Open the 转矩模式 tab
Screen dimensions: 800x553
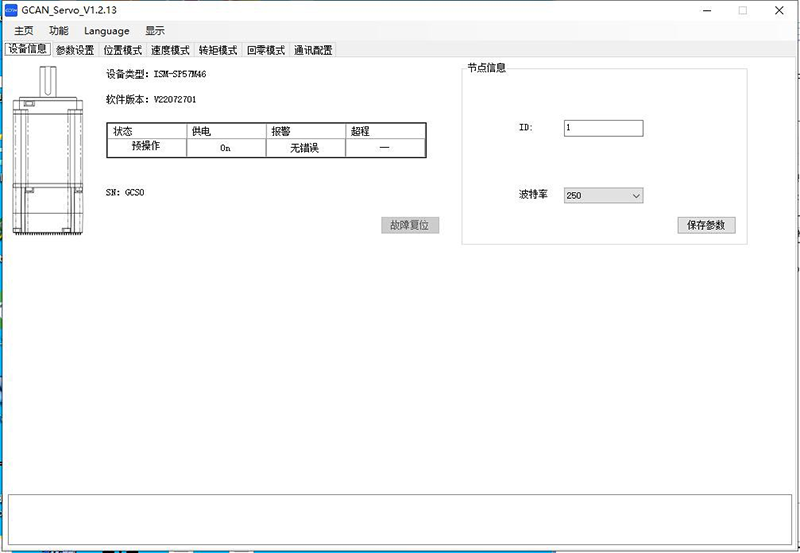(218, 50)
